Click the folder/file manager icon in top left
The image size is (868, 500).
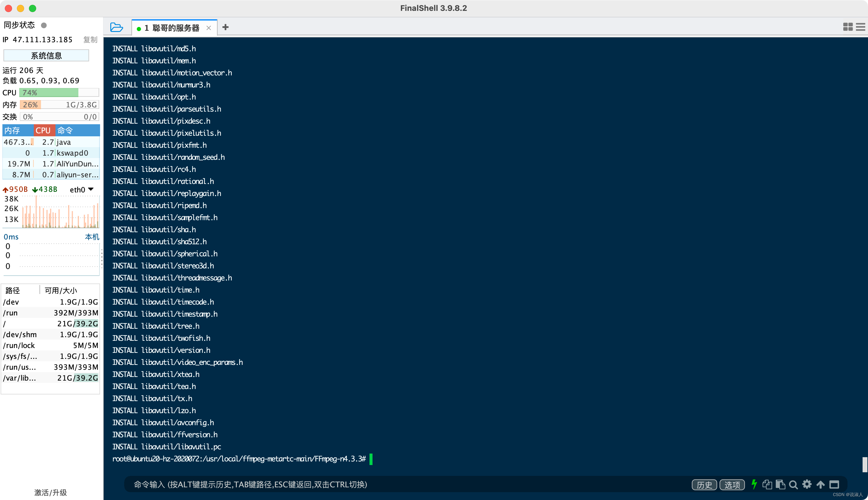point(116,27)
